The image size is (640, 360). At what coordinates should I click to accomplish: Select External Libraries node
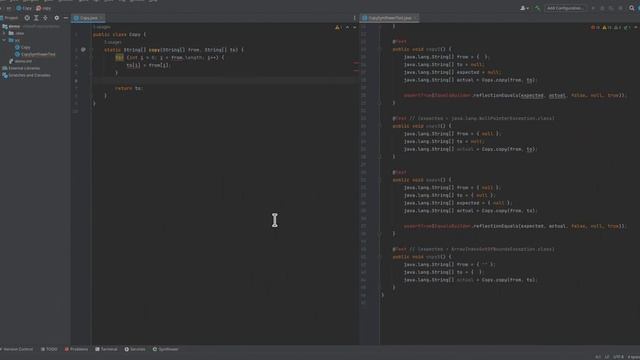click(x=21, y=68)
